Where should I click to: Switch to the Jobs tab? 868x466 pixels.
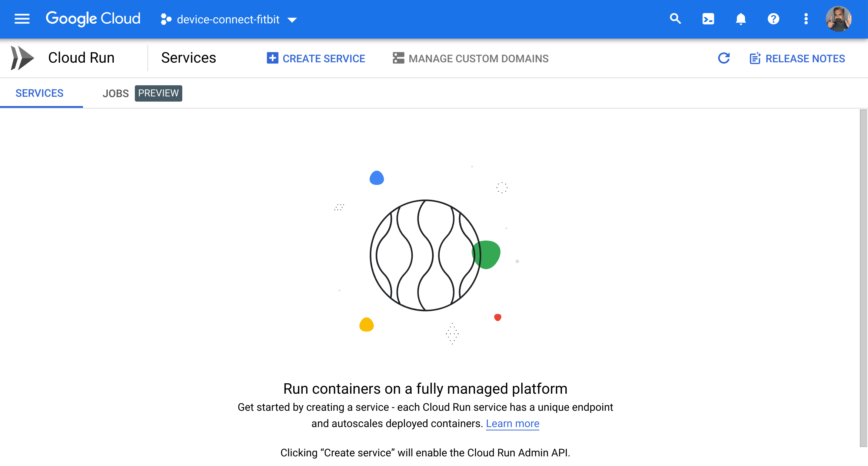coord(116,93)
